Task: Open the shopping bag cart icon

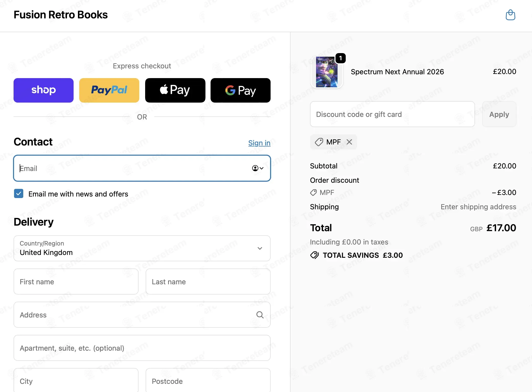Action: tap(510, 15)
